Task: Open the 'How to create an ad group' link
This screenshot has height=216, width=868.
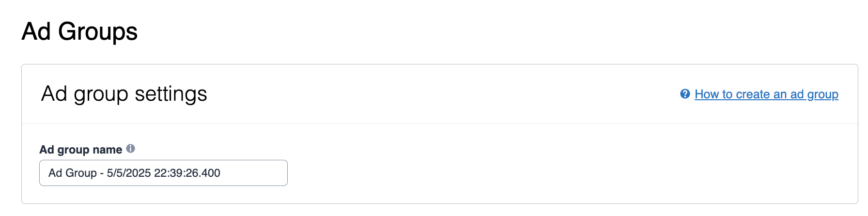Action: (x=766, y=94)
